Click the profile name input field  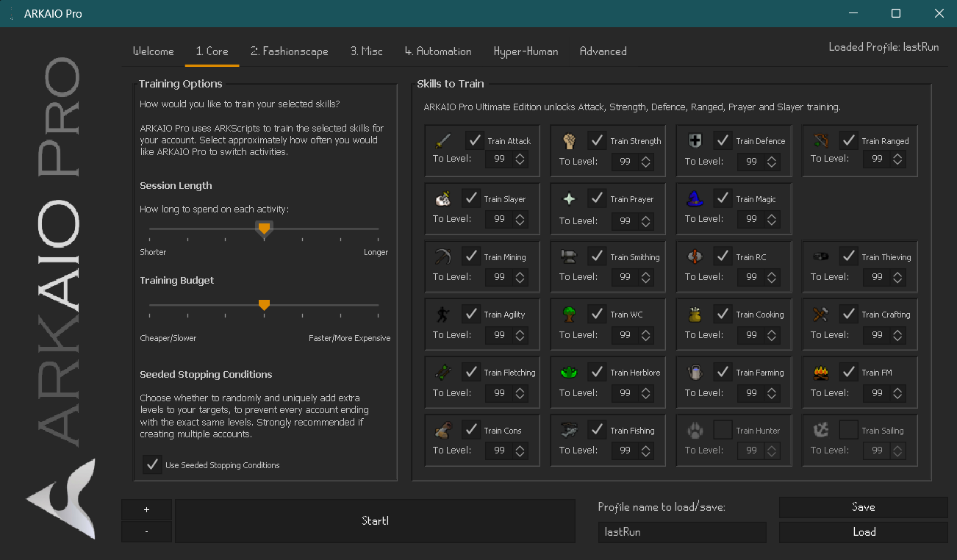click(682, 532)
